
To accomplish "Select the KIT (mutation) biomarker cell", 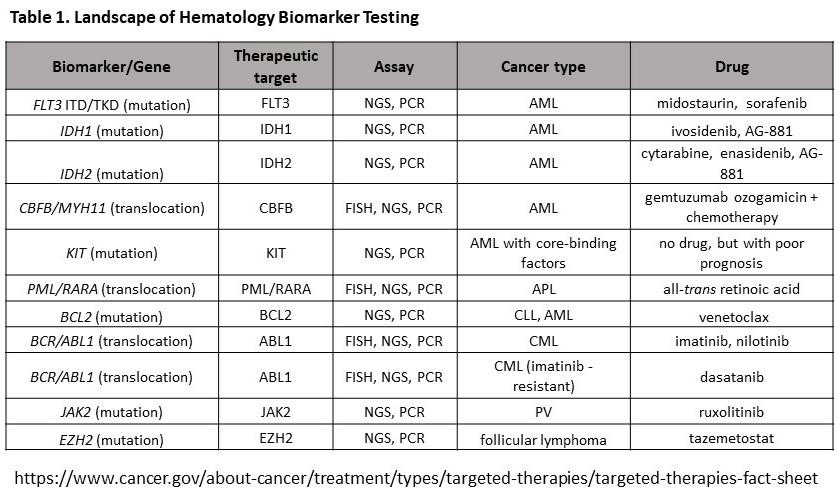I will 112,254.
